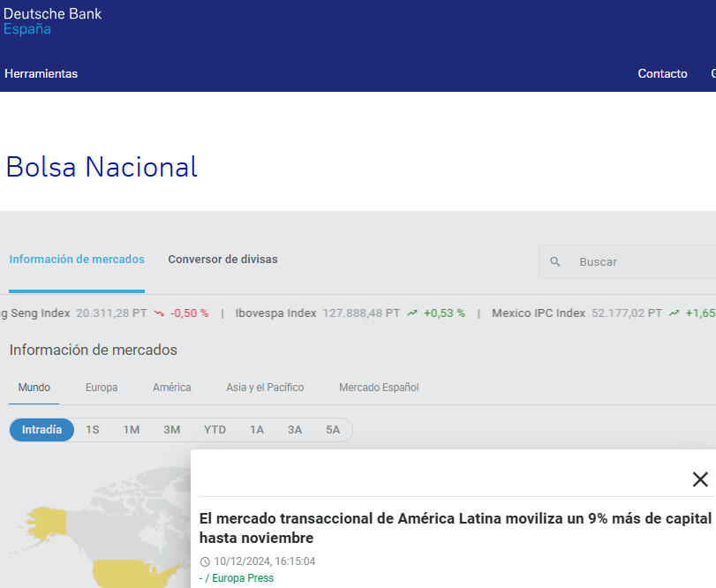Click the clock icon beside article date
This screenshot has width=716, height=588.
205,562
